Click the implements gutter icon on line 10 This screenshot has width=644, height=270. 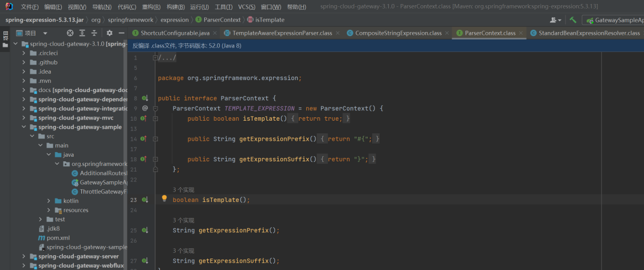point(143,118)
